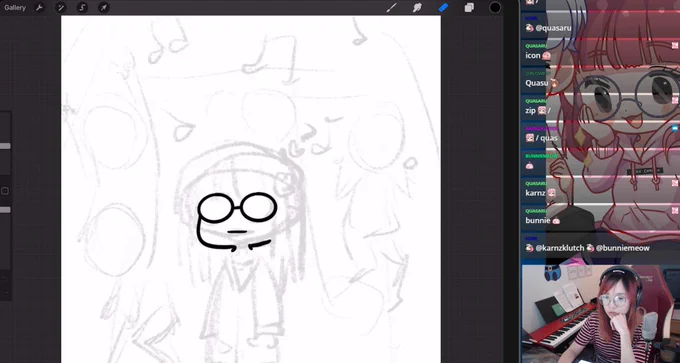Image resolution: width=680 pixels, height=363 pixels.
Task: Open the Gallery from the top bar
Action: [15, 7]
